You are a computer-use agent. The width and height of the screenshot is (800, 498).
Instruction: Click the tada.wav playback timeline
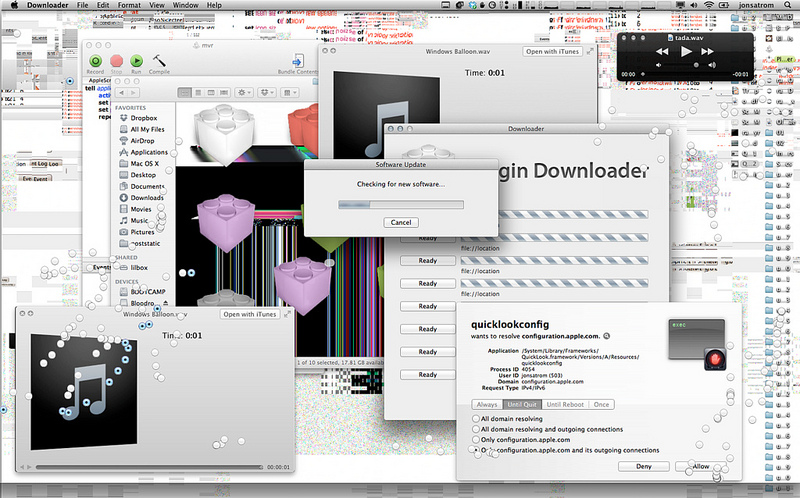685,74
